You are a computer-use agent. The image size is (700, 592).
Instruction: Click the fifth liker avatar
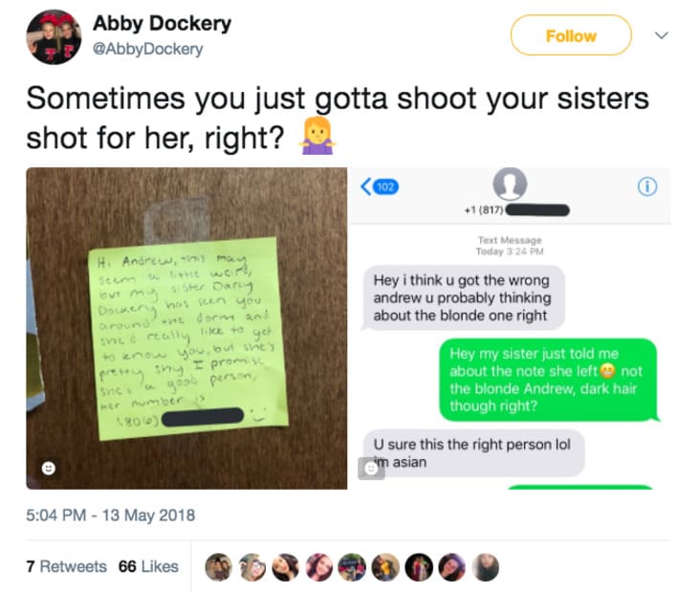(x=352, y=567)
